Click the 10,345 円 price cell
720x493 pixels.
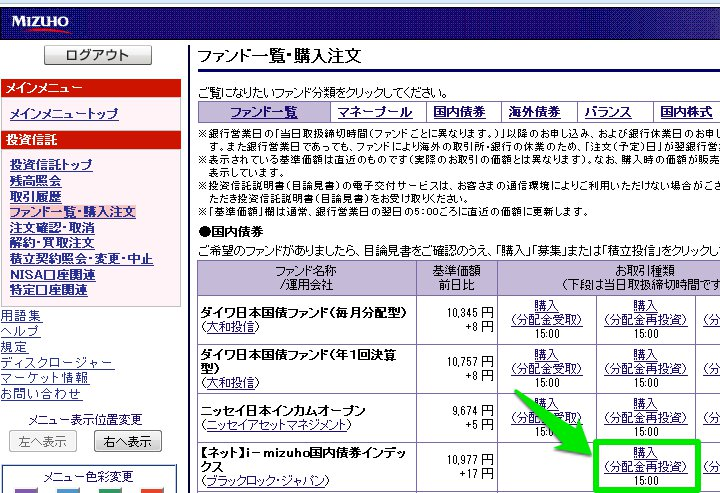tap(457, 320)
